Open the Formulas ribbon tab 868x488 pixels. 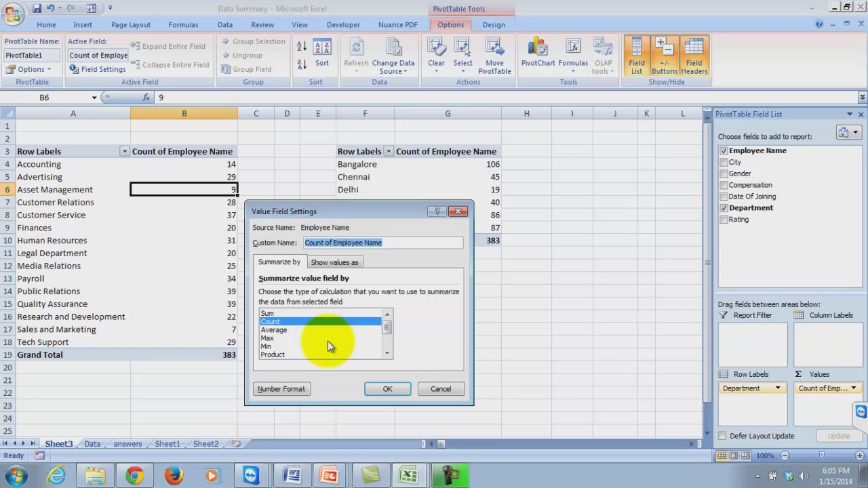tap(183, 24)
